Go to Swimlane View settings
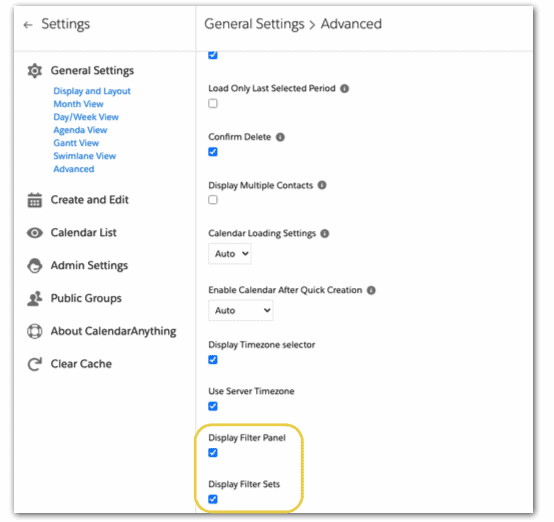The height and width of the screenshot is (522, 554). pos(84,156)
